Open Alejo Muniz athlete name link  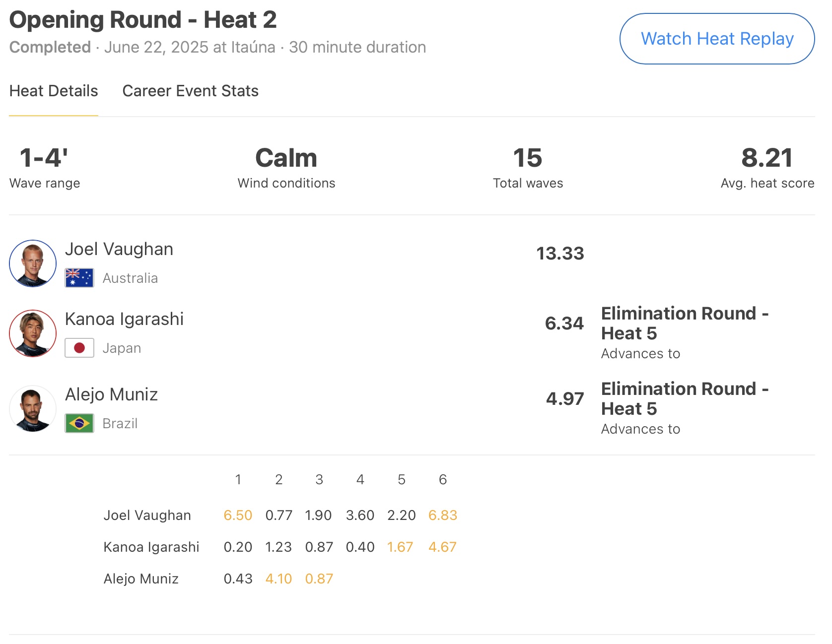111,394
